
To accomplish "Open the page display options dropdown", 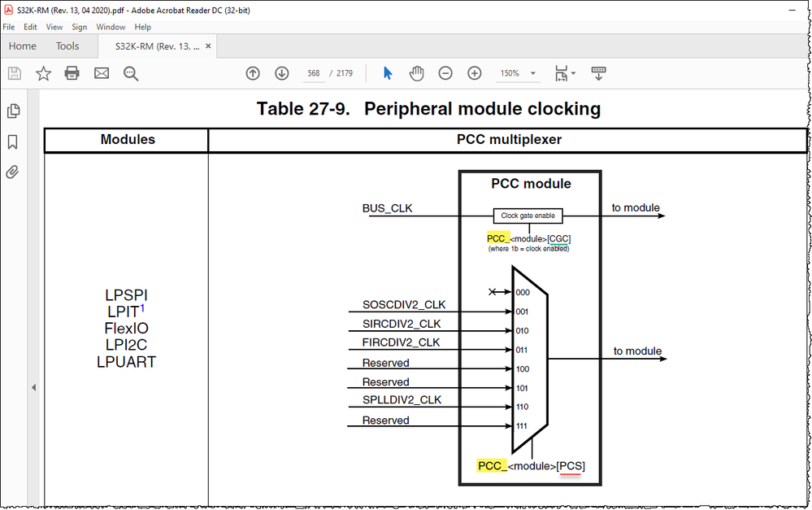I will [565, 73].
